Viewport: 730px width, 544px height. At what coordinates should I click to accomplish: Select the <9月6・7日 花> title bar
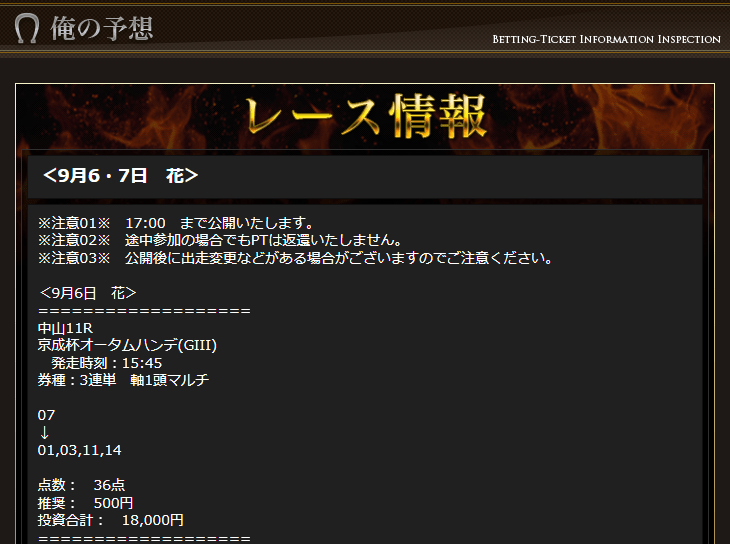tap(365, 177)
